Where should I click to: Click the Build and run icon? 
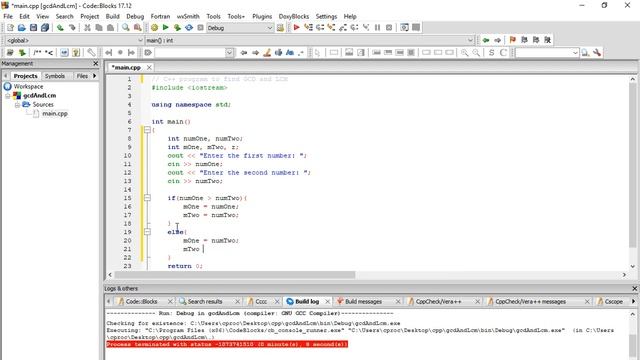tap(177, 28)
